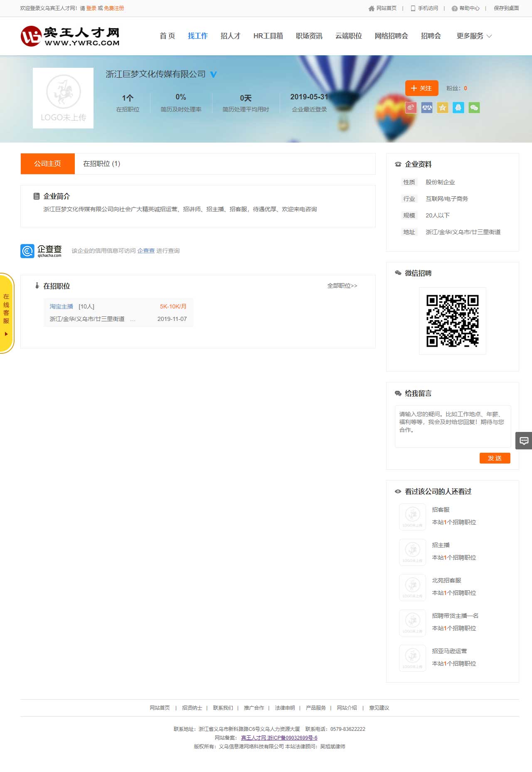Switch to the 在招职位 (1) tab
532x772 pixels.
101,164
